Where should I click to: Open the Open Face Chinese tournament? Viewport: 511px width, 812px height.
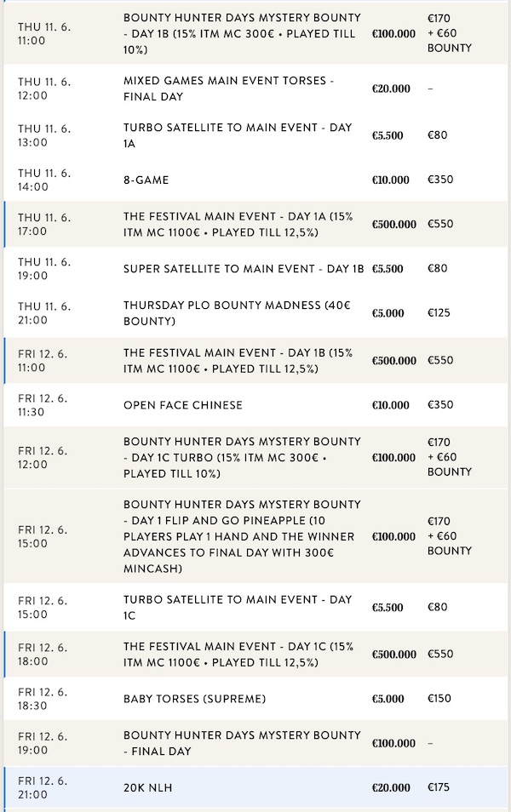pyautogui.click(x=255, y=405)
